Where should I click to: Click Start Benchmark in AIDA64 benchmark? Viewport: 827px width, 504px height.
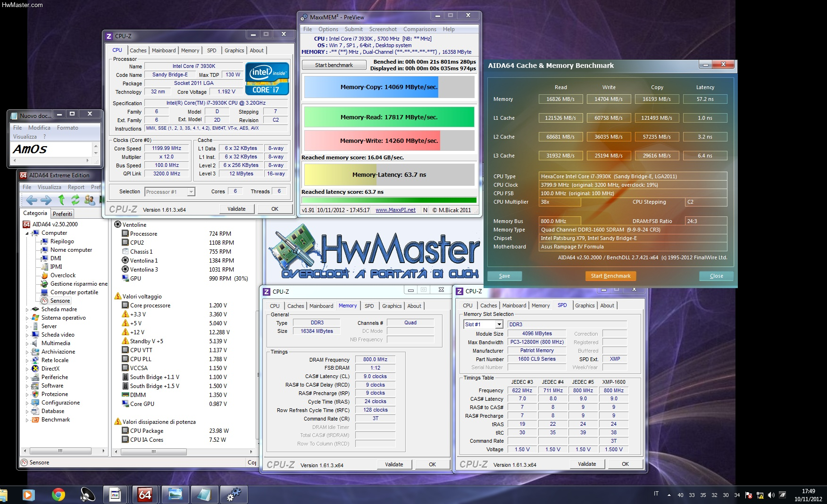point(610,276)
